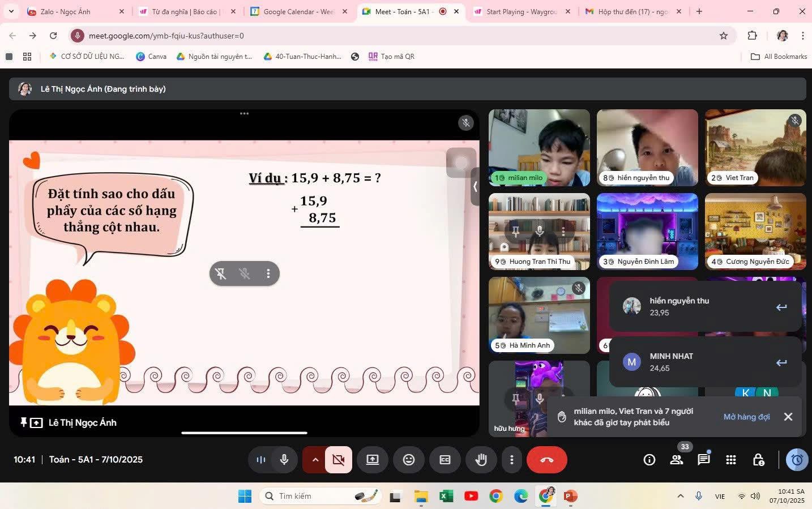Open more options three-dot menu in call bar
812x509 pixels.
511,460
